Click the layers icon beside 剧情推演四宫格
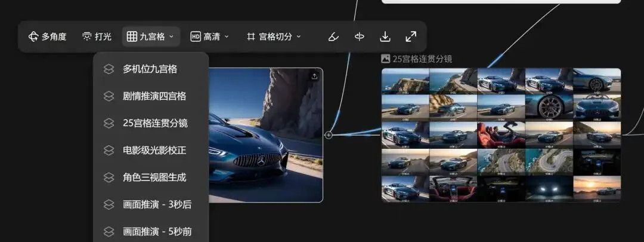 point(109,96)
